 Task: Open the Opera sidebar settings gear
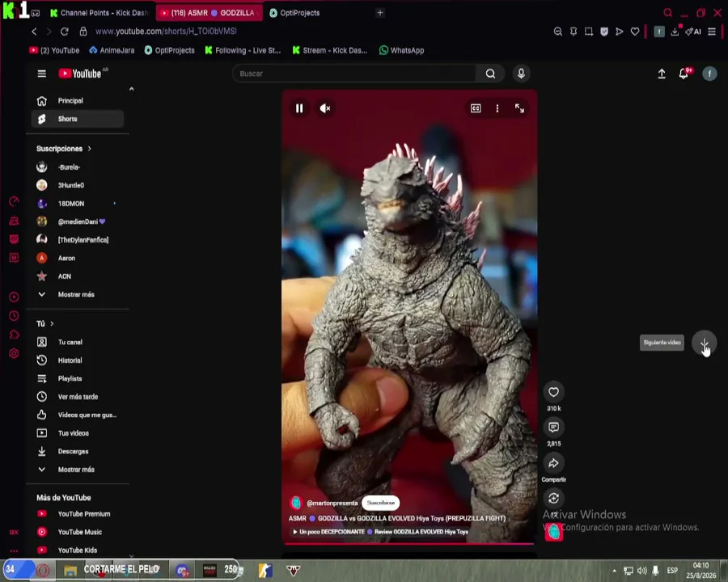point(14,354)
